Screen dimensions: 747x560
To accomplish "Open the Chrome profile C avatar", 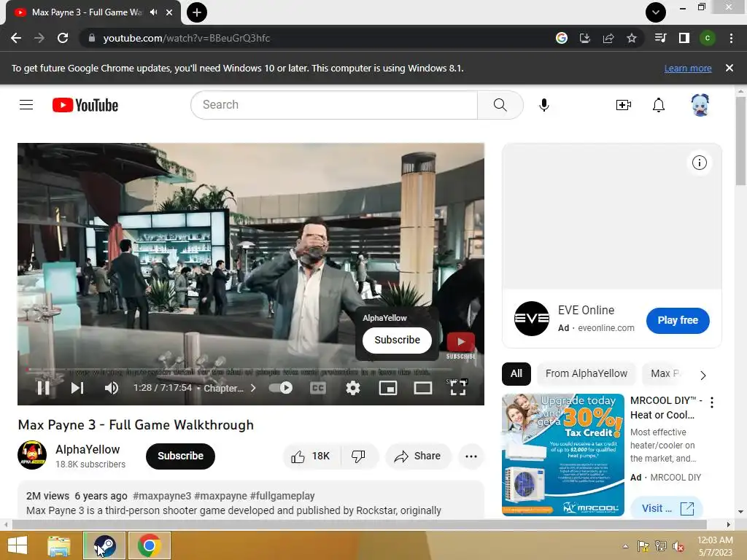I will (708, 38).
